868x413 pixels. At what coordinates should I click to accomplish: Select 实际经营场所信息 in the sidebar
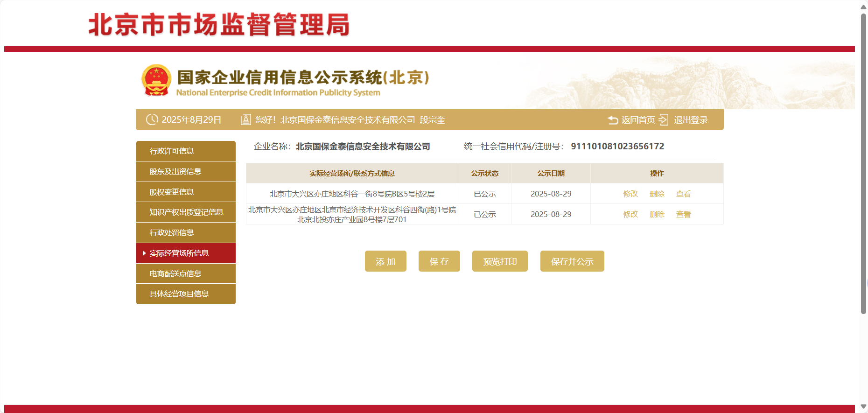(186, 253)
